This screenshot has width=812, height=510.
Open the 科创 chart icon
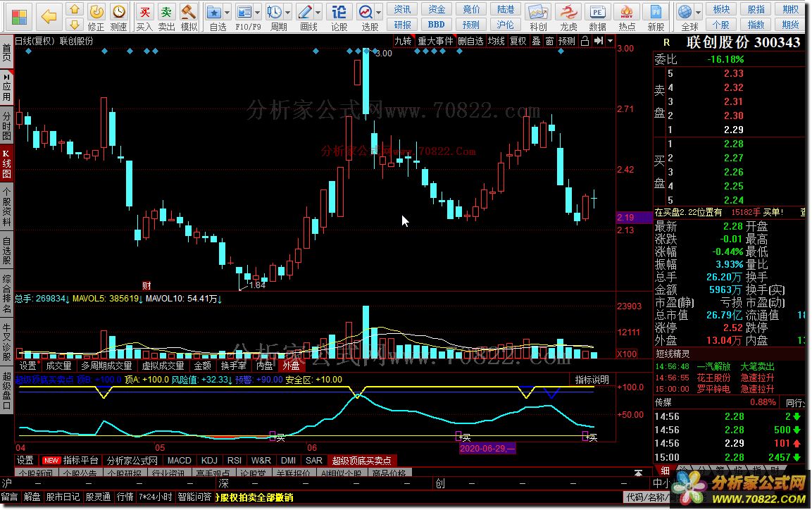click(538, 11)
